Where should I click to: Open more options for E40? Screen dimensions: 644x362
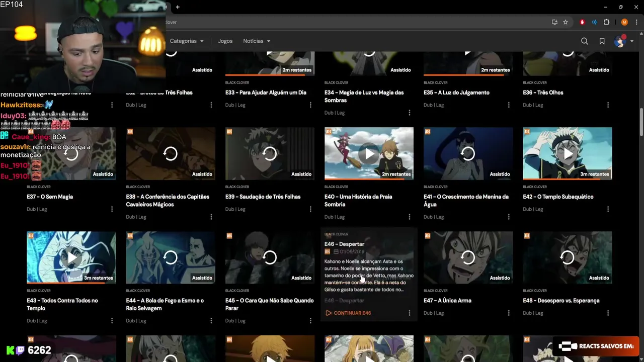coord(410,217)
